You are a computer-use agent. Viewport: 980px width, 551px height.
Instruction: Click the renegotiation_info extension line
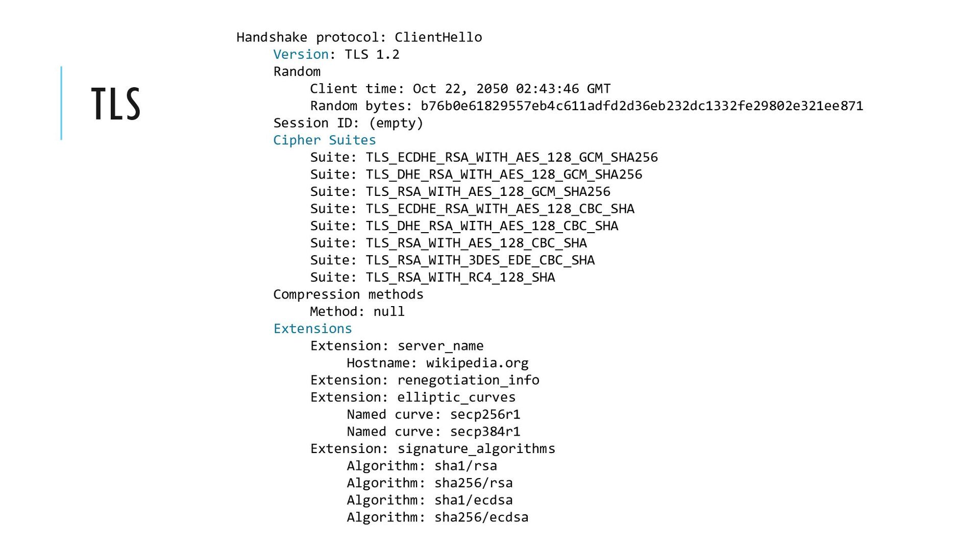click(425, 380)
